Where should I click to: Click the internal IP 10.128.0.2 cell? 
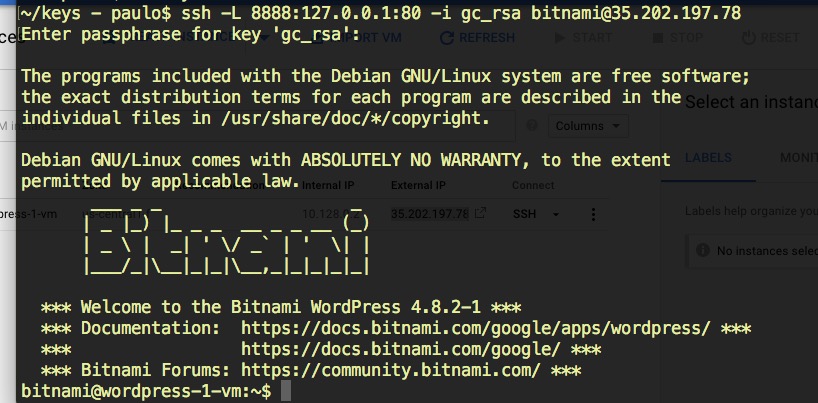tap(331, 214)
